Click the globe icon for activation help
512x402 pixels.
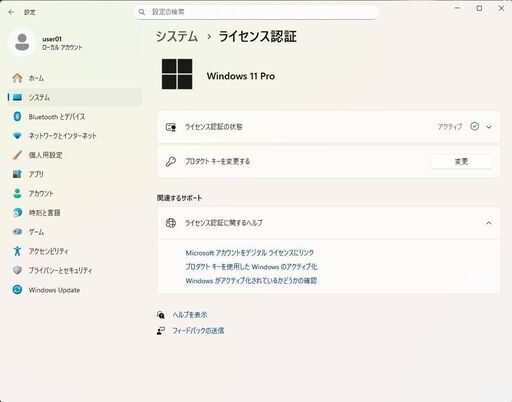171,223
